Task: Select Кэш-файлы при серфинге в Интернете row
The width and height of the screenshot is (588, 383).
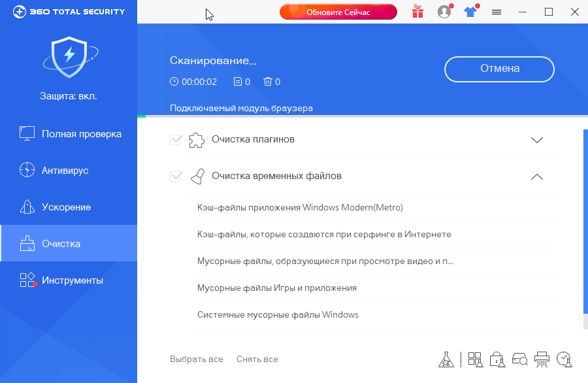Action: point(376,235)
